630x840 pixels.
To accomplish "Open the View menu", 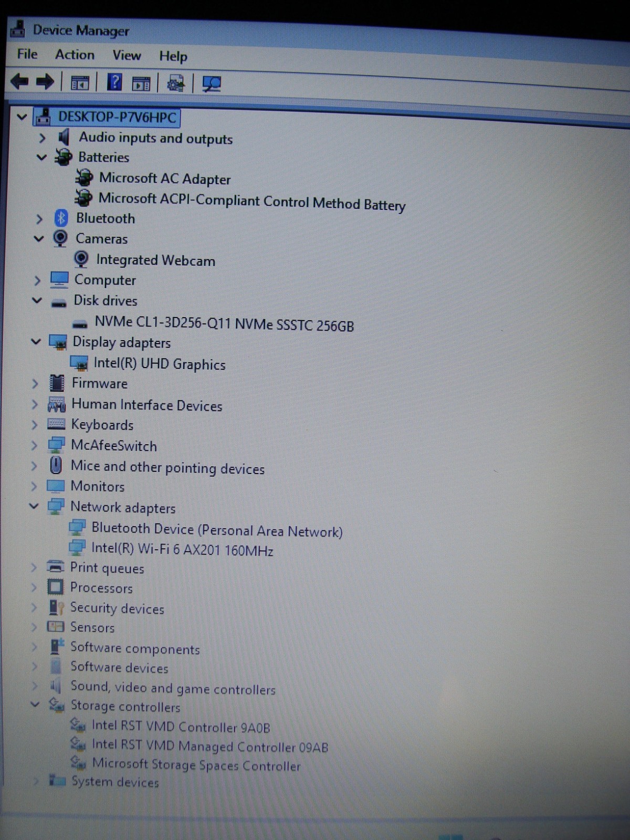I will 127,55.
